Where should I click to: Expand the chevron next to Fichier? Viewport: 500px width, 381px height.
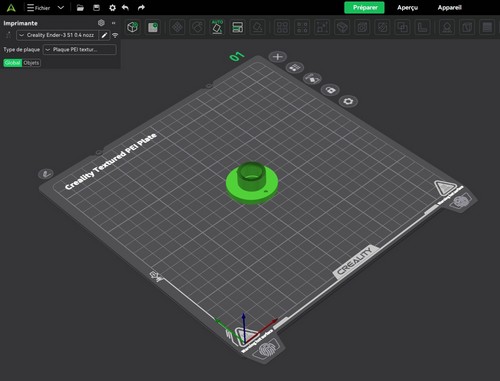pos(61,8)
